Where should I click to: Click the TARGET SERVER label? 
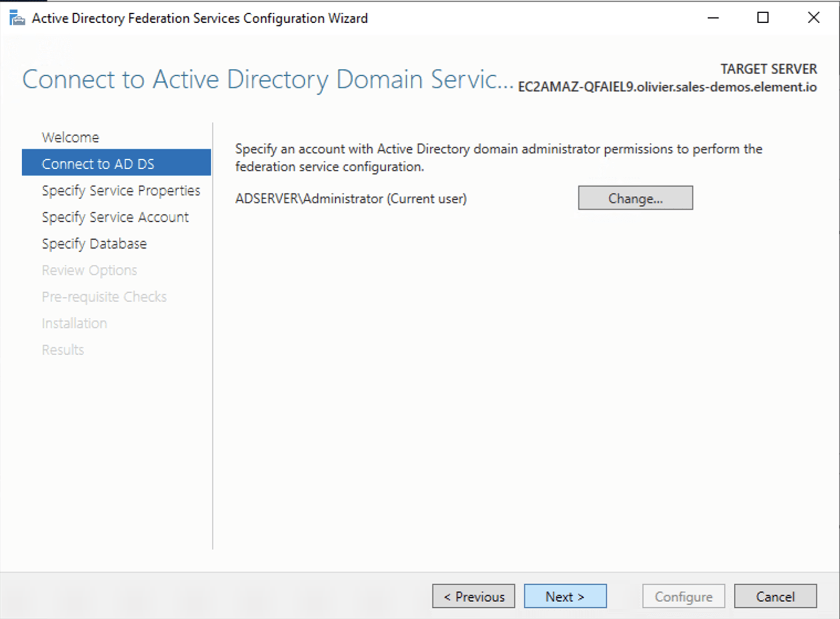point(769,69)
